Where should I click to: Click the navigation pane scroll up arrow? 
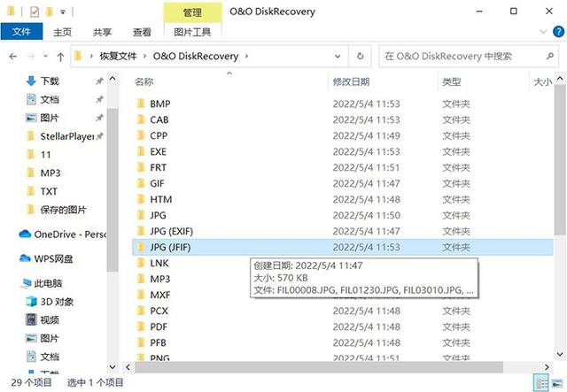113,78
